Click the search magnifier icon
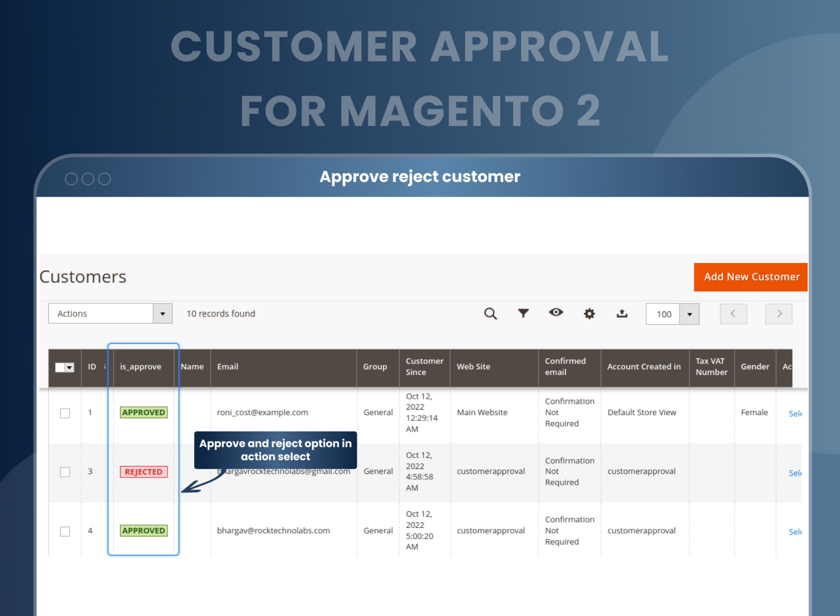 click(490, 314)
